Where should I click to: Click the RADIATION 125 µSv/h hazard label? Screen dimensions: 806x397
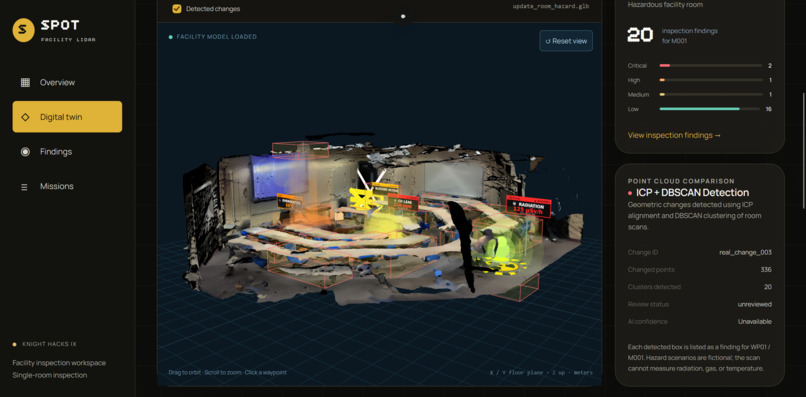coord(528,206)
